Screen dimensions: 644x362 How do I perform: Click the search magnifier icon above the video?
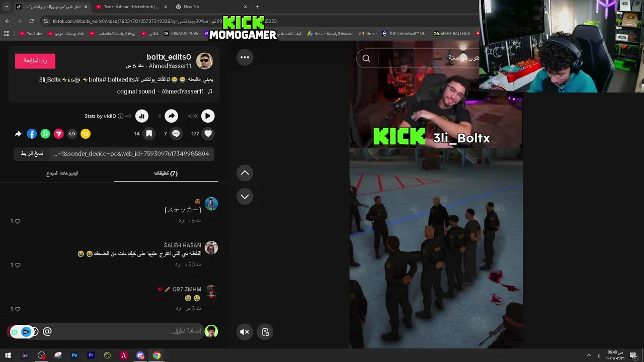pyautogui.click(x=366, y=59)
